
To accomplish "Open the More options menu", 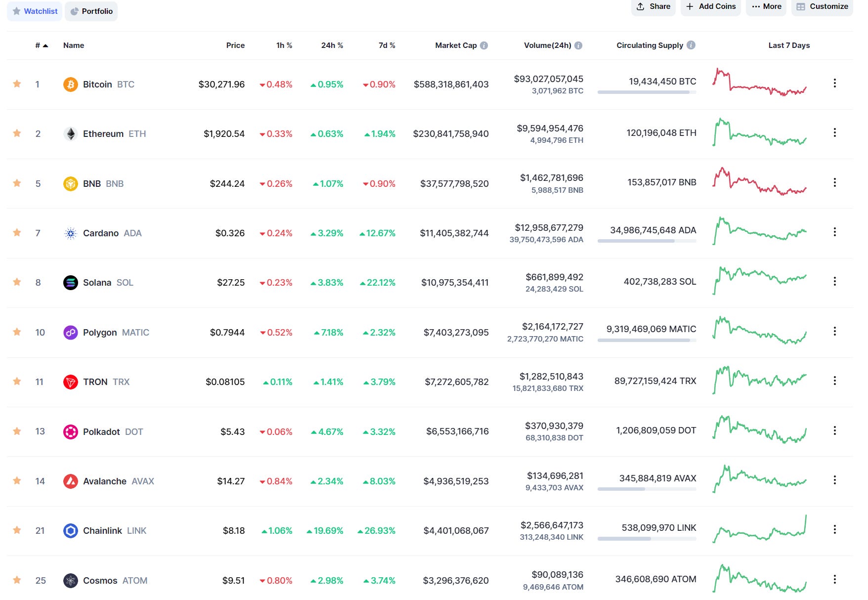I will (x=766, y=6).
